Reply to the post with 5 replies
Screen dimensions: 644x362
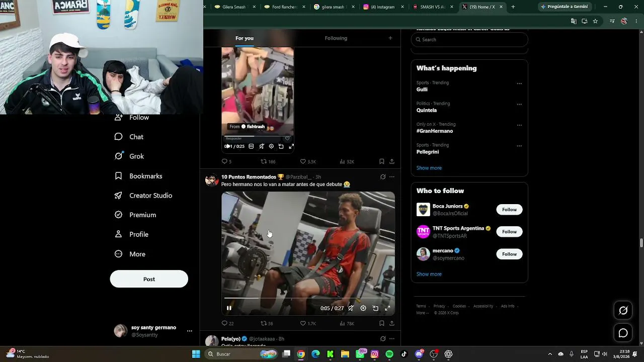(x=226, y=161)
